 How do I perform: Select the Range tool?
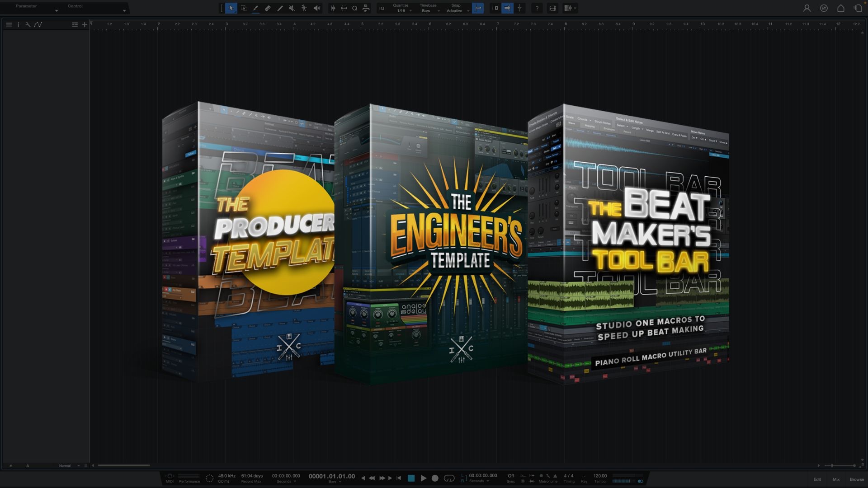pos(243,8)
